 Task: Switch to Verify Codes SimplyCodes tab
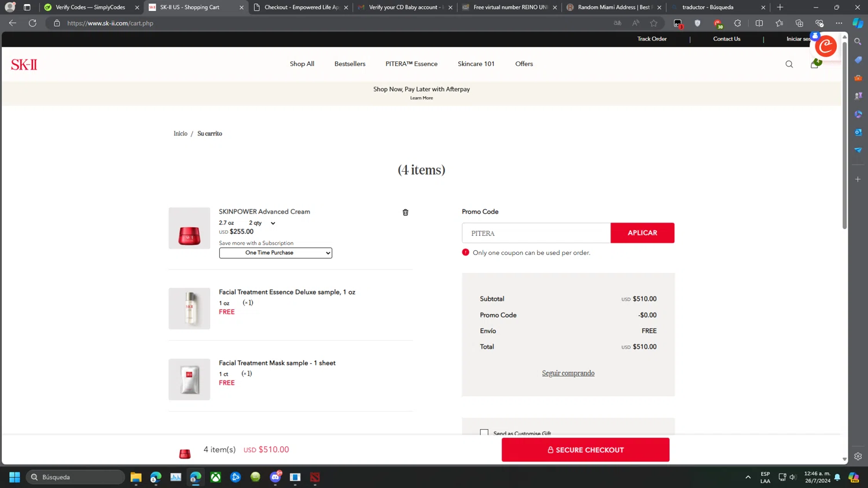(90, 7)
